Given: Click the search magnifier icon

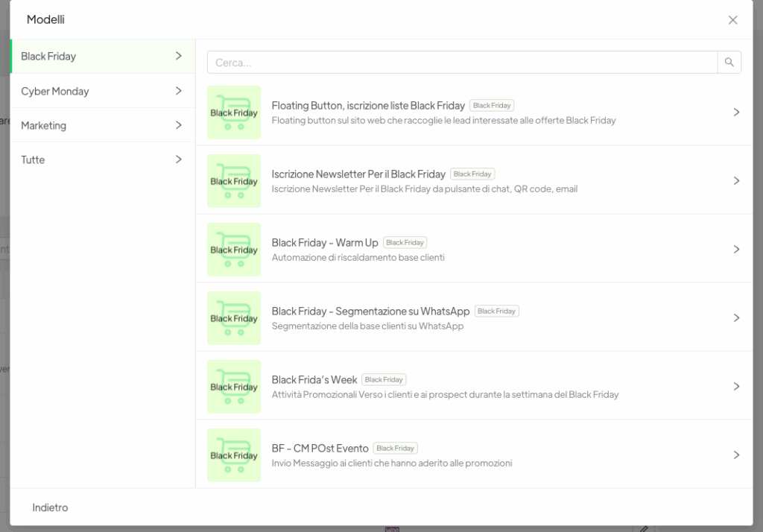Looking at the screenshot, I should coord(729,63).
